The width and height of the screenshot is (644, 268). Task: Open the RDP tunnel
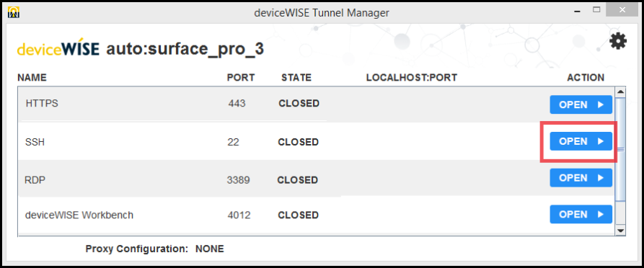click(x=581, y=178)
